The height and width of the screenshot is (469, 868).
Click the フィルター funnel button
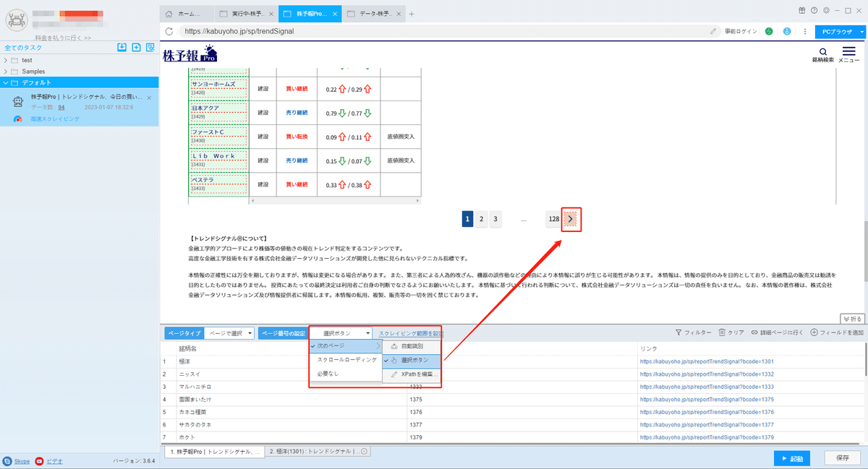tap(692, 332)
